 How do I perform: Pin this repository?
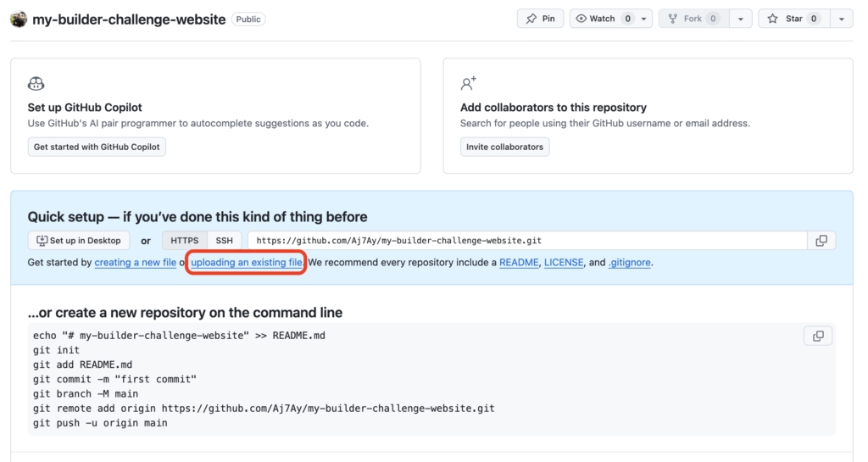(540, 19)
